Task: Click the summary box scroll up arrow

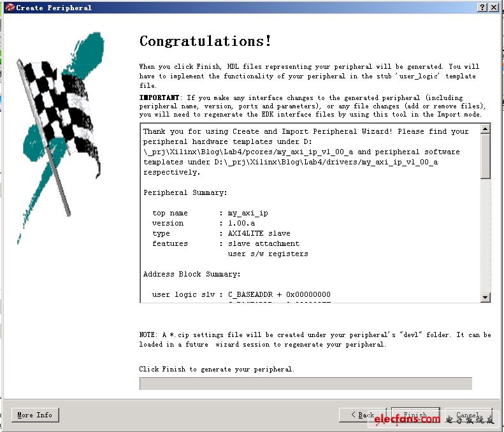Action: click(486, 129)
